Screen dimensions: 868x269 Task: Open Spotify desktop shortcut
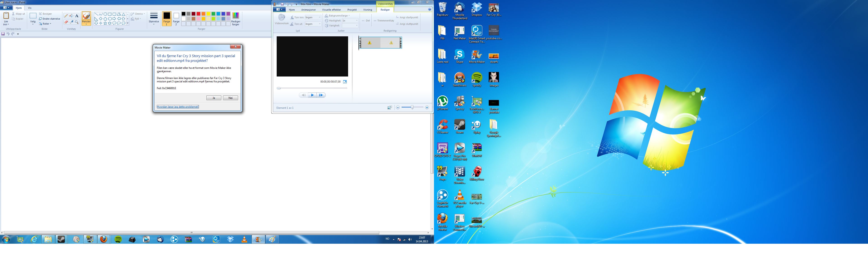click(x=477, y=79)
